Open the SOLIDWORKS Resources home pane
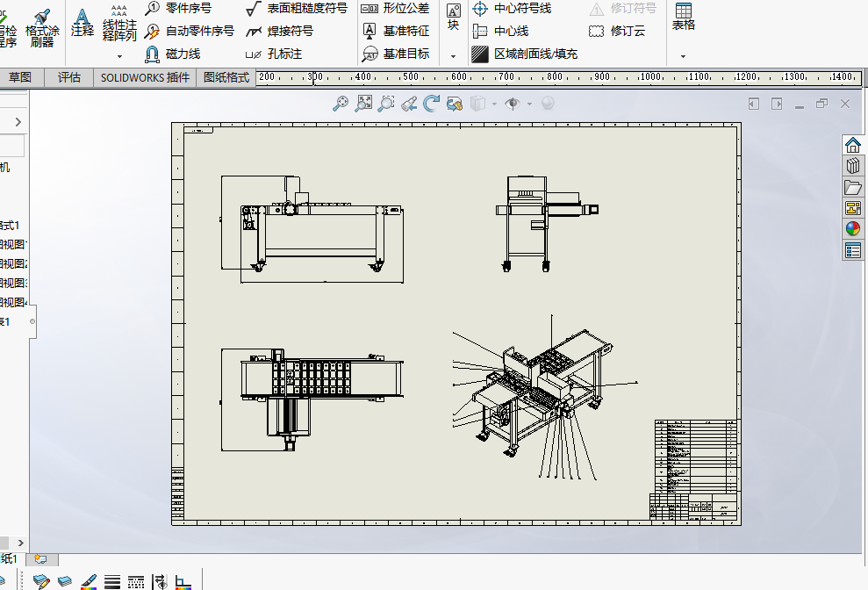Viewport: 868px width, 590px height. [853, 145]
